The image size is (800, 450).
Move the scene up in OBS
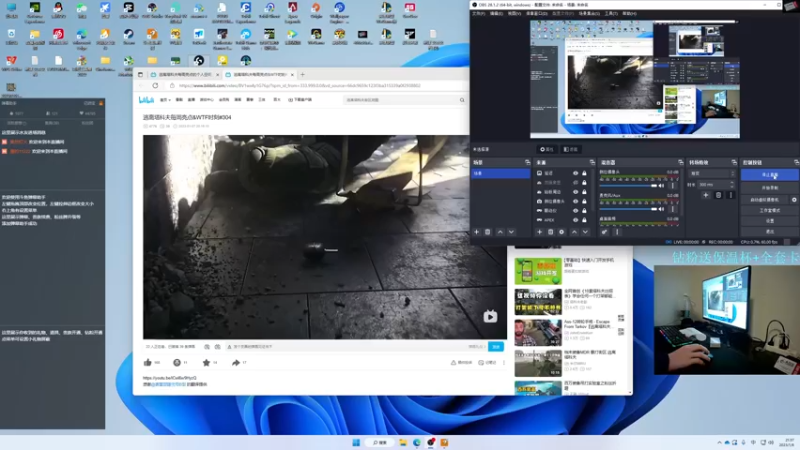500,232
